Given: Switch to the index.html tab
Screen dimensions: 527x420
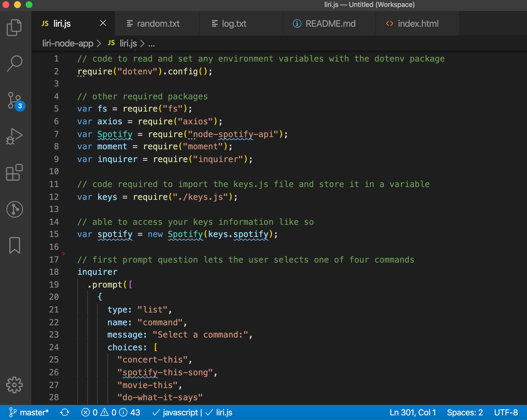Looking at the screenshot, I should (417, 24).
